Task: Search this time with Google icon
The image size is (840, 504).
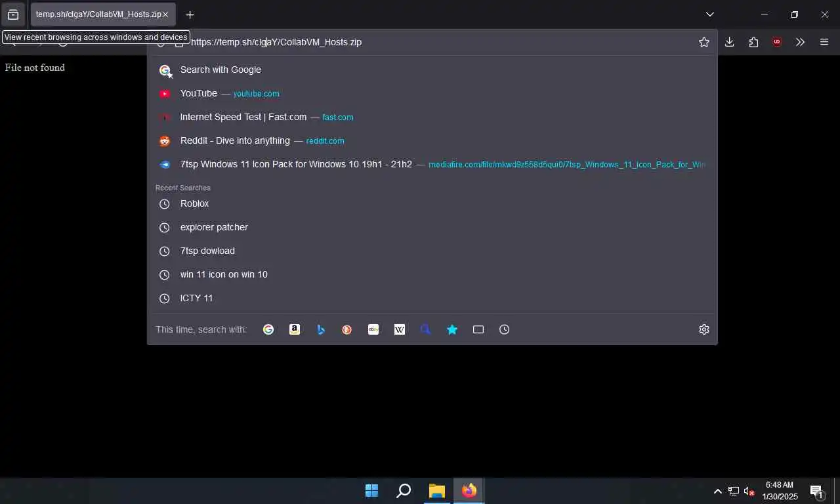Action: pos(268,329)
